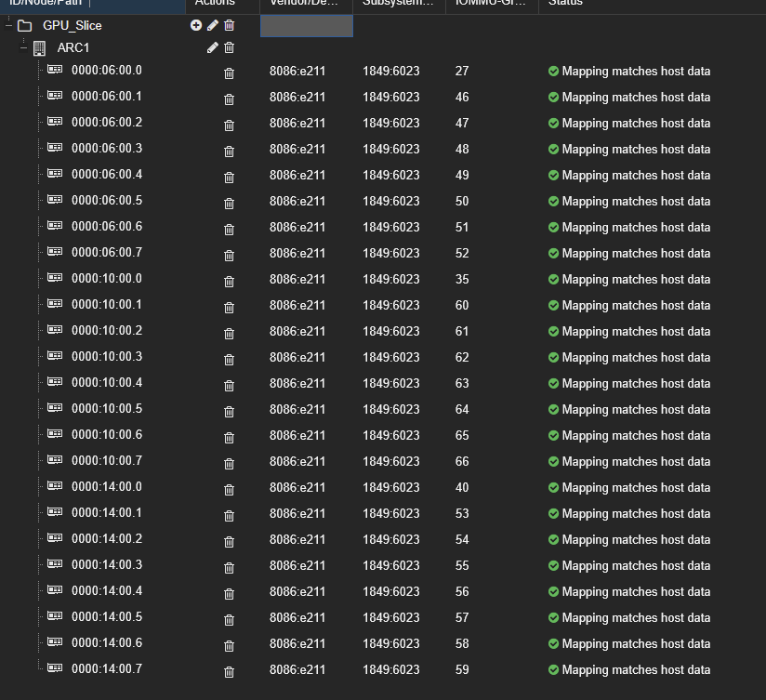The width and height of the screenshot is (766, 700).
Task: Click the status text for device 0000:10:00.7
Action: tap(636, 461)
